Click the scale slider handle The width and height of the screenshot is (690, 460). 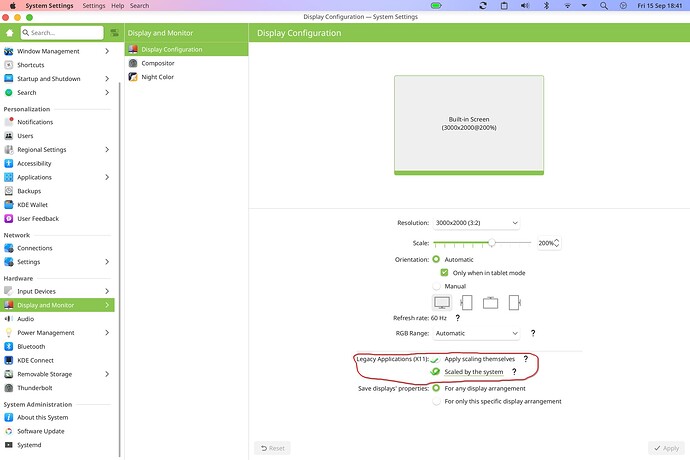click(492, 243)
